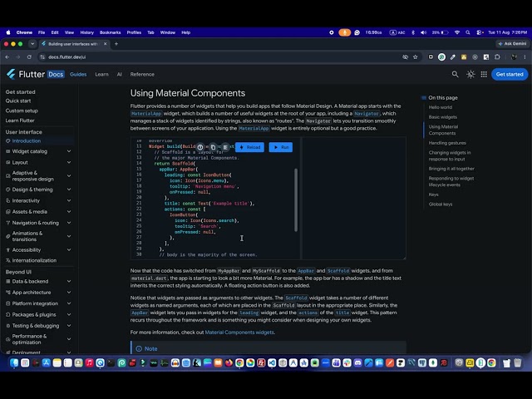This screenshot has height=399, width=532.
Task: Click the docs.flutter.dev address bar
Action: (66, 57)
